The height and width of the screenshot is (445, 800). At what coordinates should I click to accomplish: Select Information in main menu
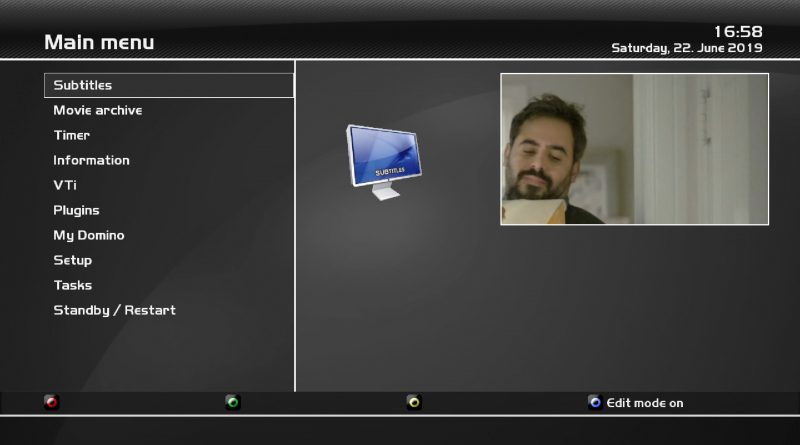(169, 160)
